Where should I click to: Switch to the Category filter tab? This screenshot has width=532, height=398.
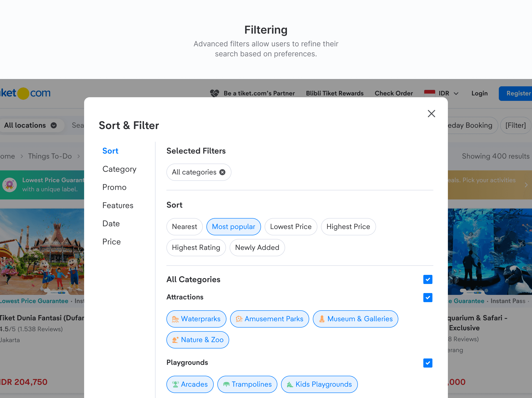coord(119,169)
